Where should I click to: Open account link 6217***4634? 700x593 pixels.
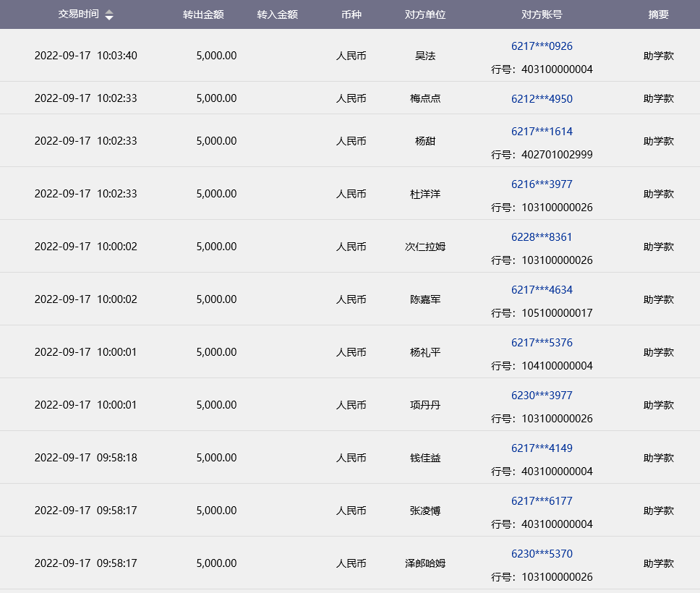click(542, 290)
